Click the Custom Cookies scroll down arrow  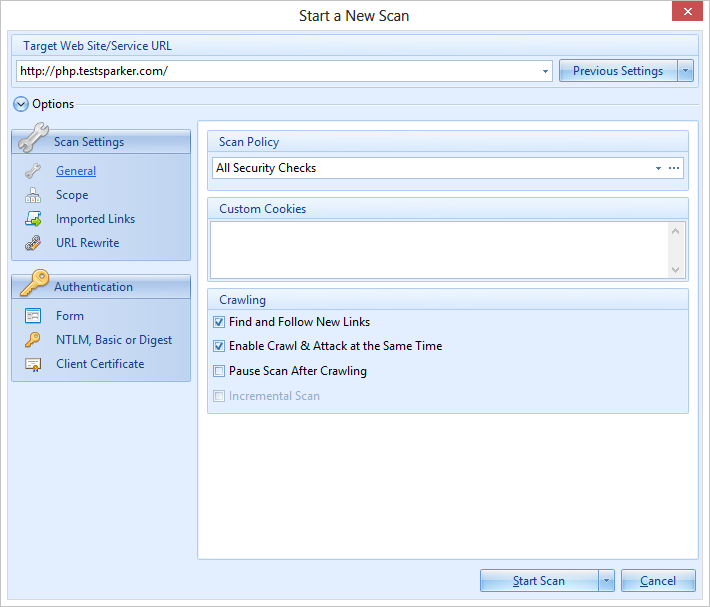coord(675,270)
